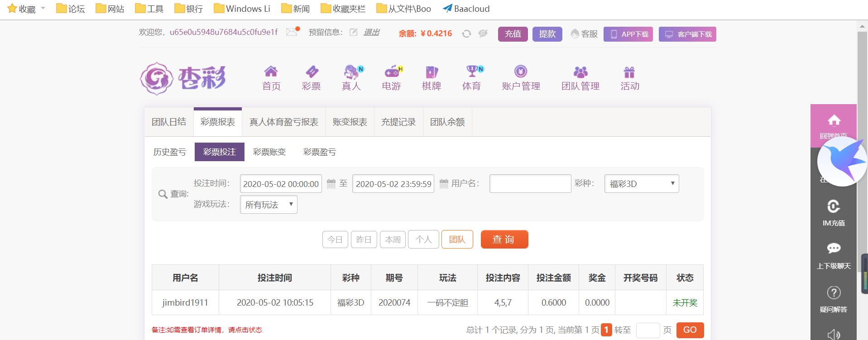Switch to 账变报表 tab
The width and height of the screenshot is (868, 340).
pyautogui.click(x=350, y=122)
